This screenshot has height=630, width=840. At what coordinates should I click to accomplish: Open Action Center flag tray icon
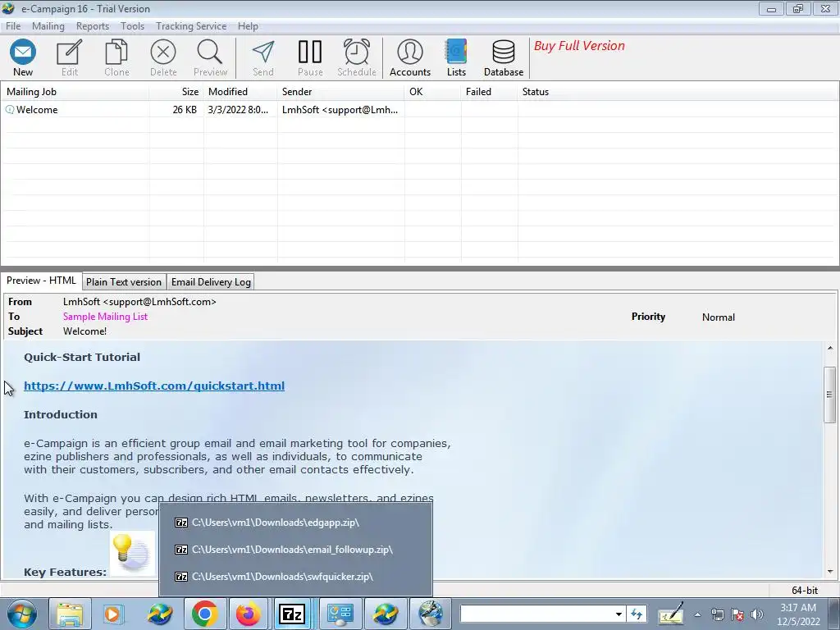click(x=737, y=614)
